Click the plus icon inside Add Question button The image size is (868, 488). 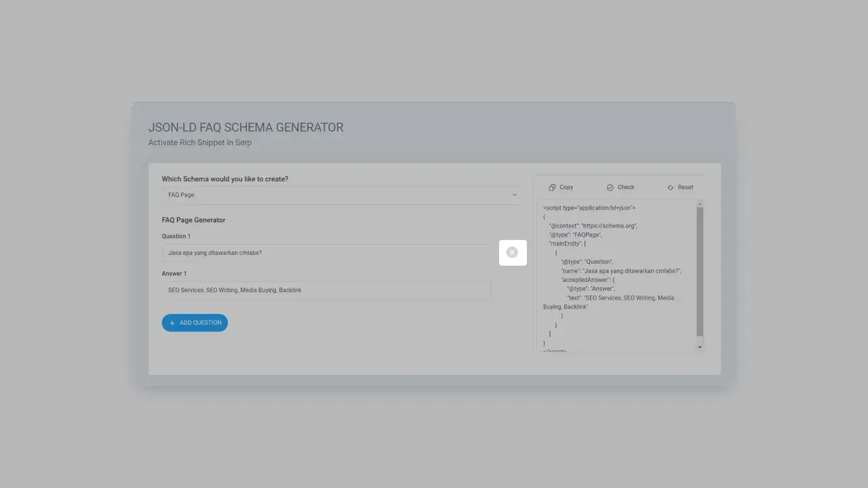click(172, 323)
